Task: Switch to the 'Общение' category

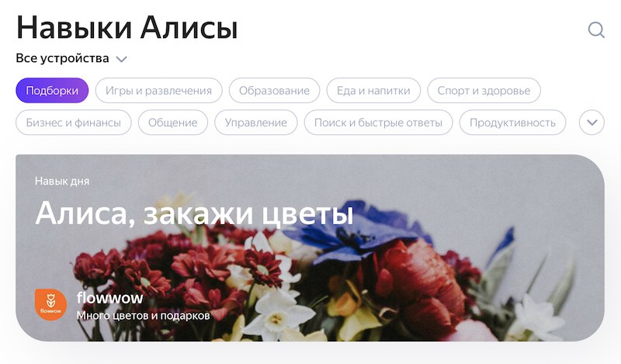Action: [172, 123]
